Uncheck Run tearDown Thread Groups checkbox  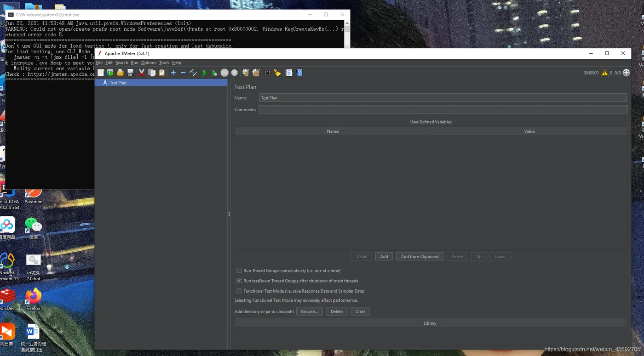(239, 281)
